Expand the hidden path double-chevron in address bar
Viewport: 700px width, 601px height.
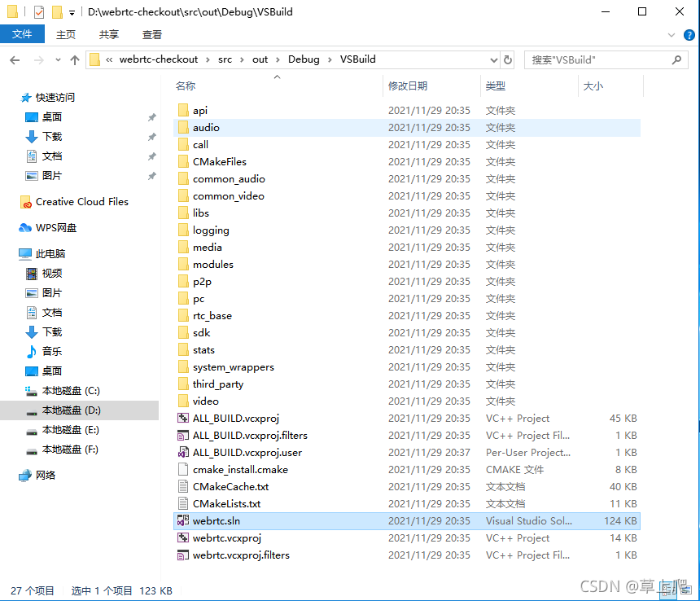pyautogui.click(x=109, y=59)
